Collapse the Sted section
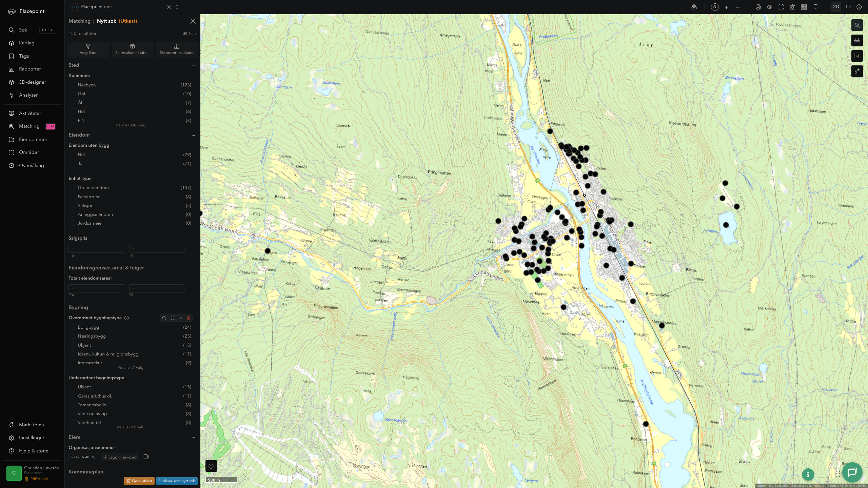This screenshot has width=868, height=488. point(194,65)
